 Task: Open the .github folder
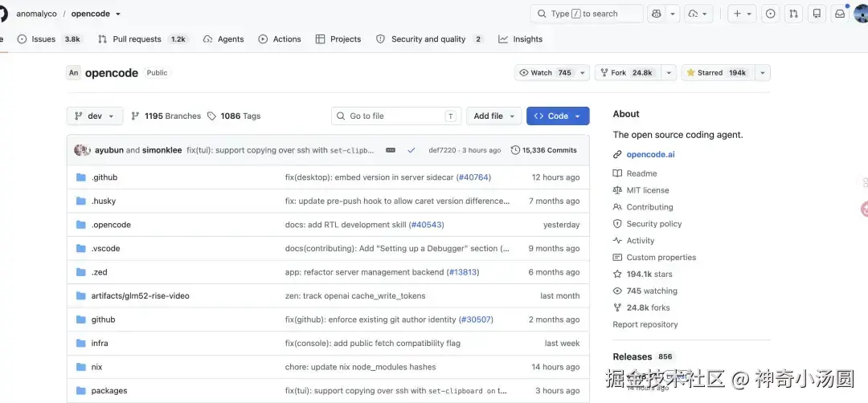point(104,177)
